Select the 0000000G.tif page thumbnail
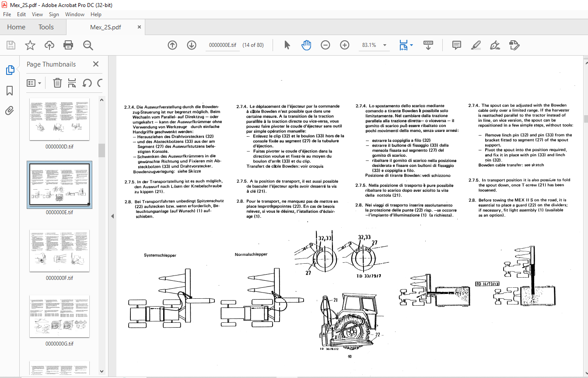Viewport: 588px width, 378px height. (59, 316)
